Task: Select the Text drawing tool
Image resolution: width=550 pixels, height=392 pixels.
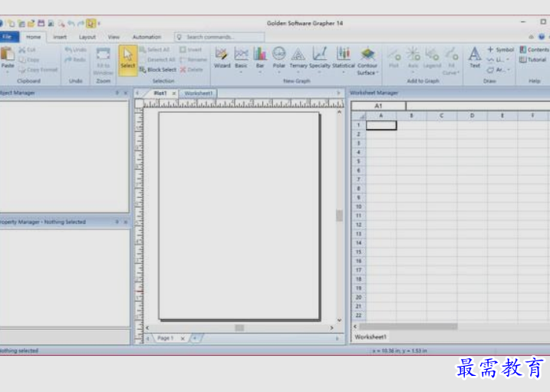Action: pyautogui.click(x=475, y=58)
